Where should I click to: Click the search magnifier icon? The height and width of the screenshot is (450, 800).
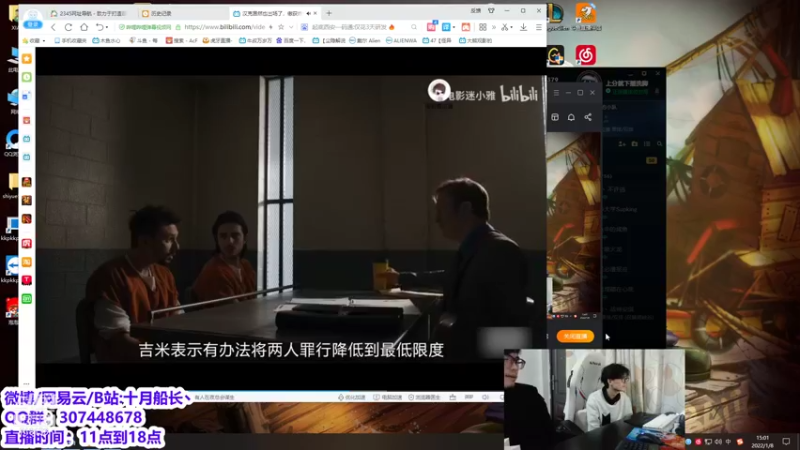[x=414, y=27]
